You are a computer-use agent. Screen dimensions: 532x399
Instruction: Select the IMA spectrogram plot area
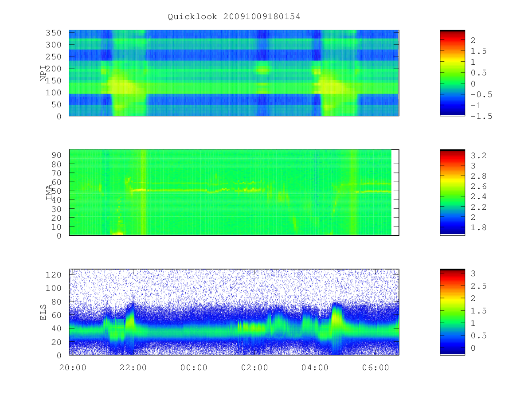click(x=234, y=192)
